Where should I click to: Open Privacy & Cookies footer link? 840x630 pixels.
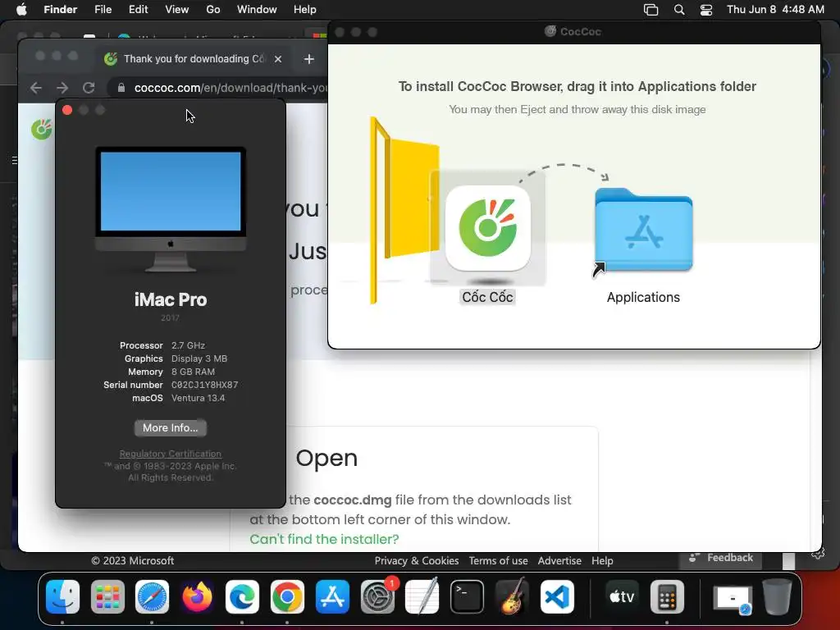(416, 560)
